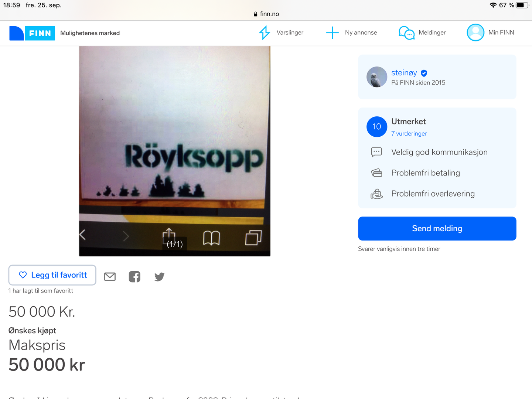Click the 18:59 clock in status bar
532x399 pixels.
click(x=12, y=5)
